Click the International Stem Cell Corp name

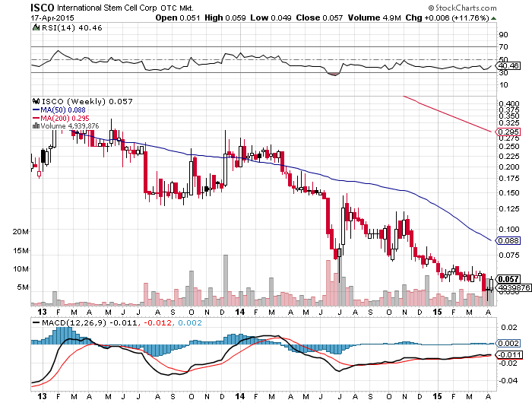click(107, 8)
